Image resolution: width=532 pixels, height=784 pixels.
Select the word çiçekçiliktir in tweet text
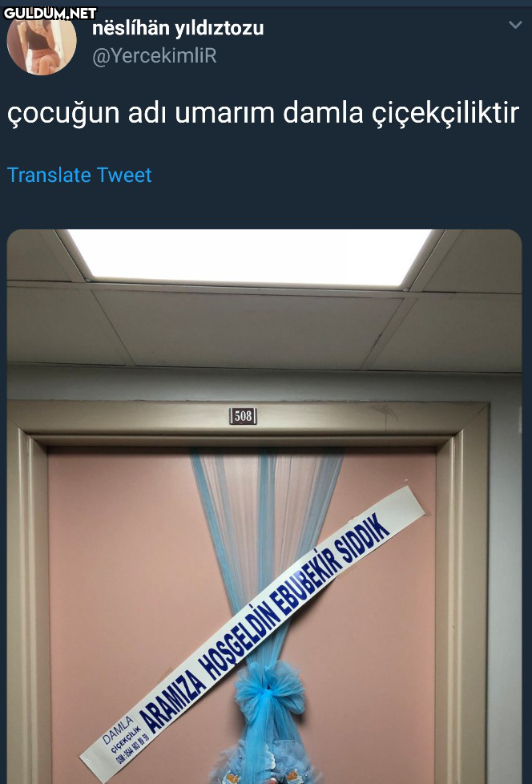[445, 114]
